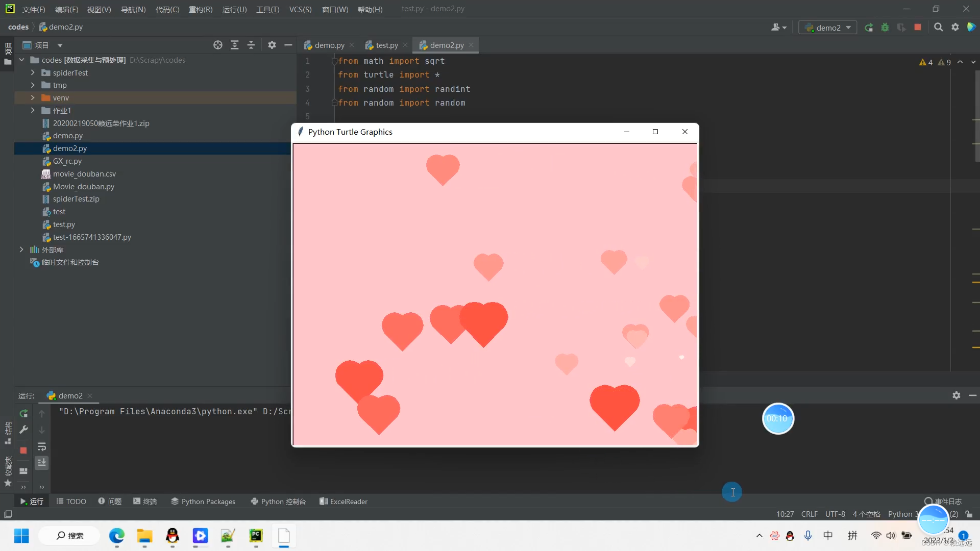Click the Rerun demo2 icon in toolbar
Viewport: 980px width, 551px height.
pos(869,28)
